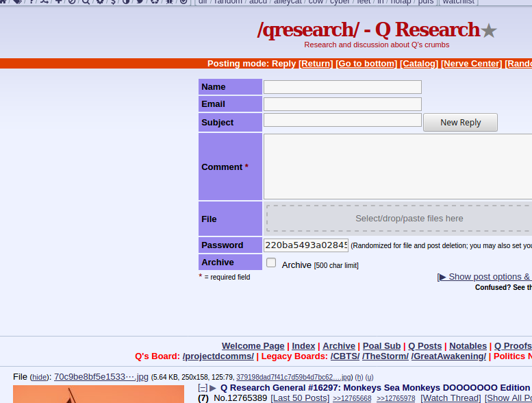Click post number No.12765389
The height and width of the screenshot is (403, 532).
[240, 398]
